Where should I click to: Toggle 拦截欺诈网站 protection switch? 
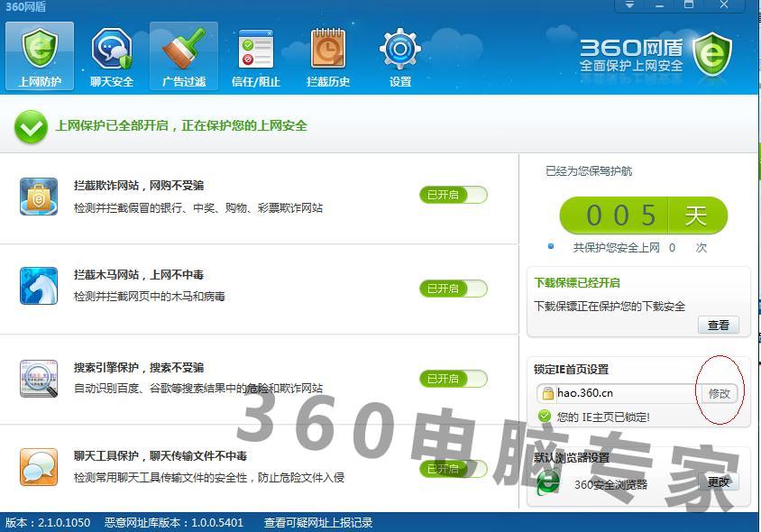click(x=454, y=195)
